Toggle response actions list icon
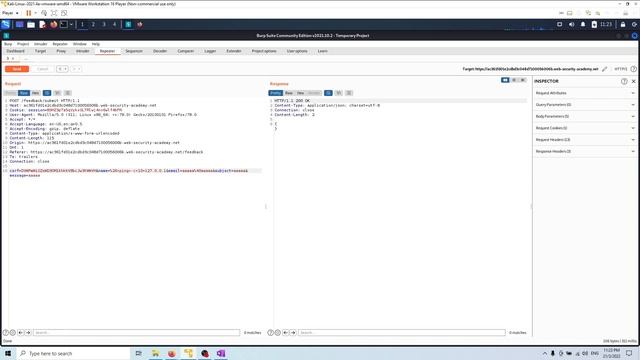 pyautogui.click(x=328, y=93)
